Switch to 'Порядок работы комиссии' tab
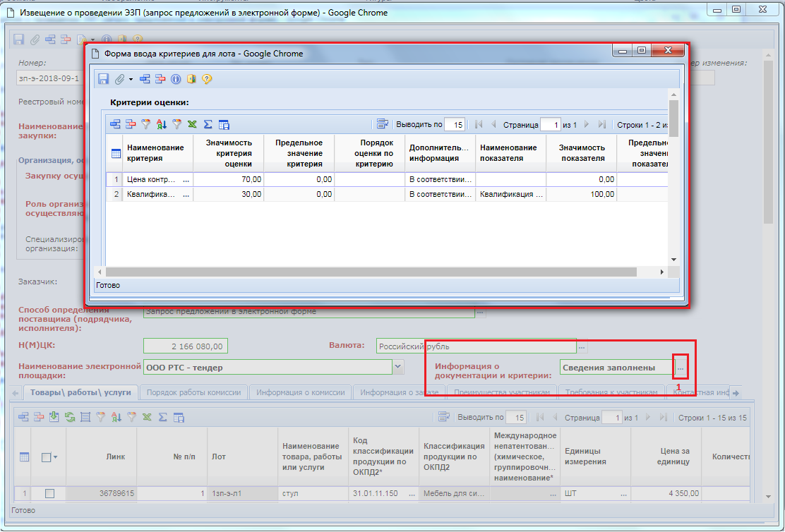The width and height of the screenshot is (785, 532). pyautogui.click(x=193, y=392)
